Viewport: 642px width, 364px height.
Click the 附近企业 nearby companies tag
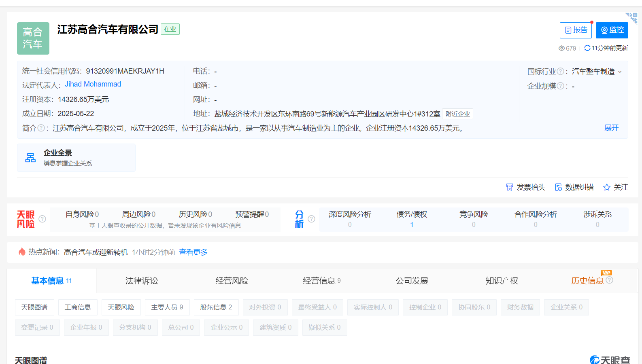click(457, 114)
